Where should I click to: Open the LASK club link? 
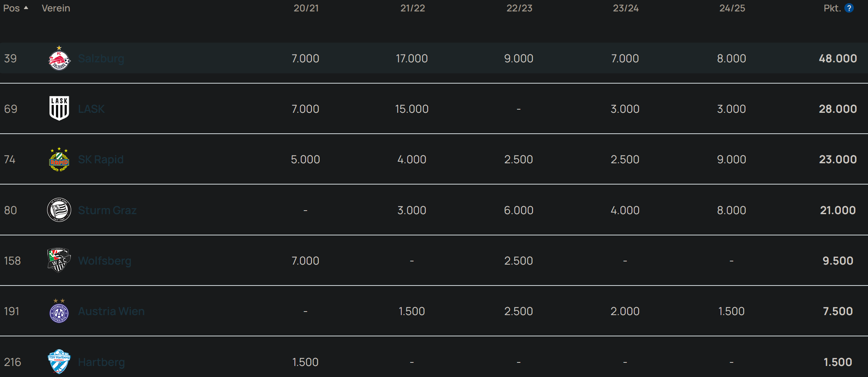(x=91, y=109)
